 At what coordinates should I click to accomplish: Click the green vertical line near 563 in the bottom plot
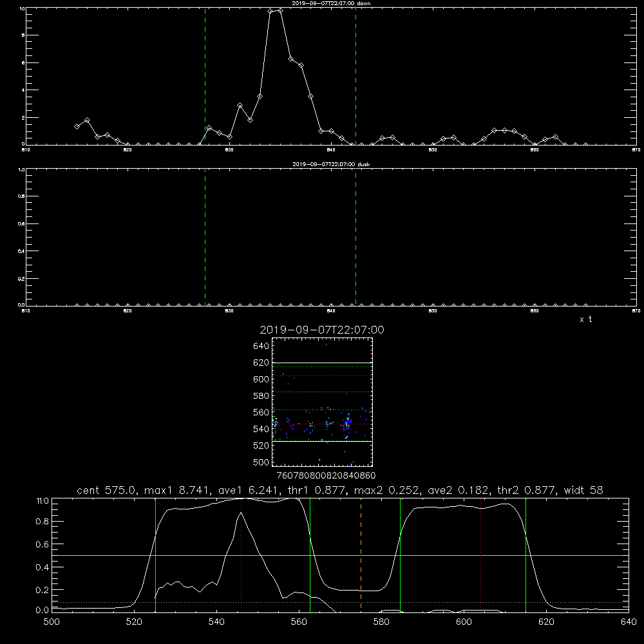310,554
